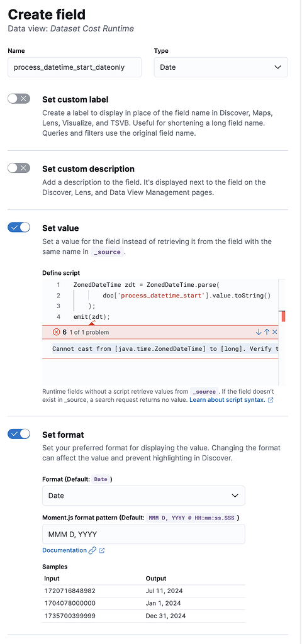Open the Type dropdown showing Date
Image resolution: width=302 pixels, height=644 pixels.
pyautogui.click(x=221, y=67)
